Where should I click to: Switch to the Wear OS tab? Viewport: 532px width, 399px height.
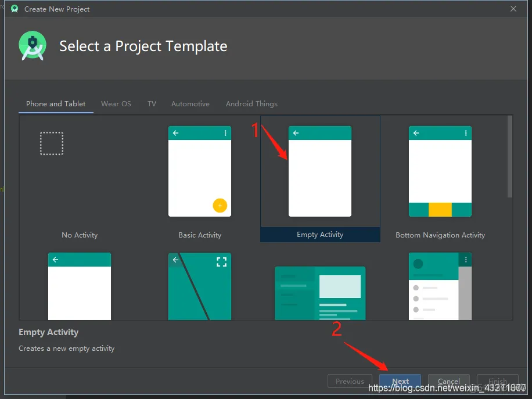(116, 103)
